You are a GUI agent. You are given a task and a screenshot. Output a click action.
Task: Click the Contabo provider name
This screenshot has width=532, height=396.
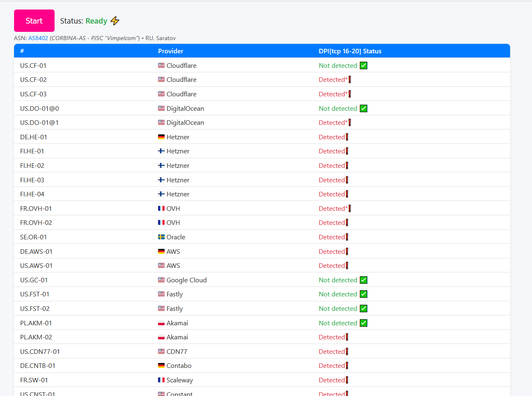coord(179,365)
